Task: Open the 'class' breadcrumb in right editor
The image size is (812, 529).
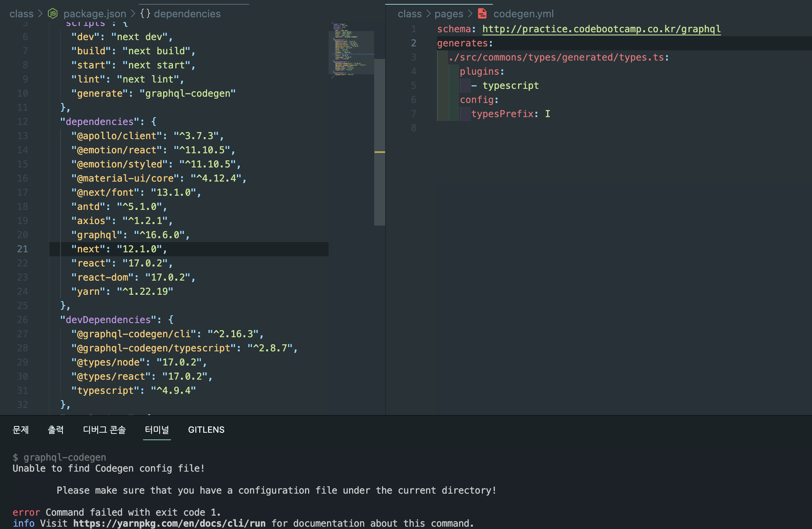Action: pos(410,14)
